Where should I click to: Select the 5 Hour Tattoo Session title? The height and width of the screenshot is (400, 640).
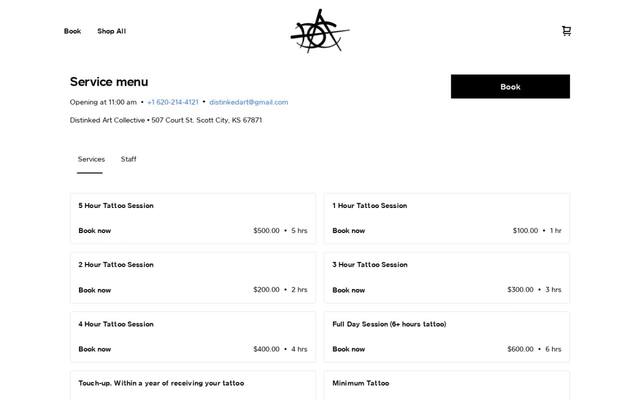(116, 206)
